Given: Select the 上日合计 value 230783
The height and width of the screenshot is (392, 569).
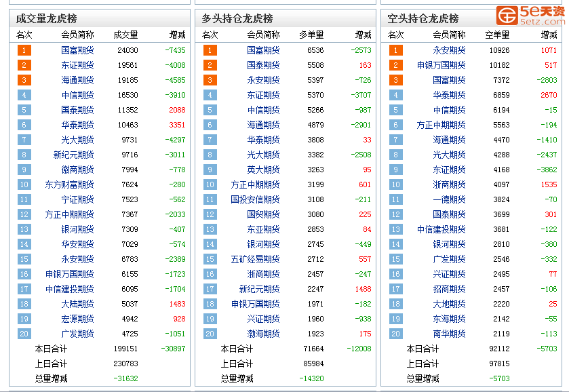Looking at the screenshot, I should [125, 364].
